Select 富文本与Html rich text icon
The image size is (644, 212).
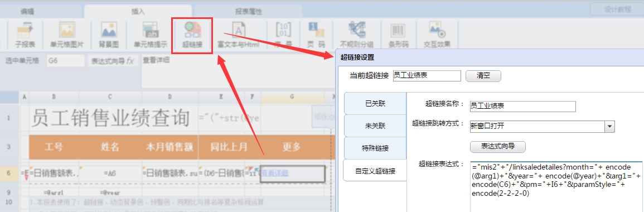238,35
